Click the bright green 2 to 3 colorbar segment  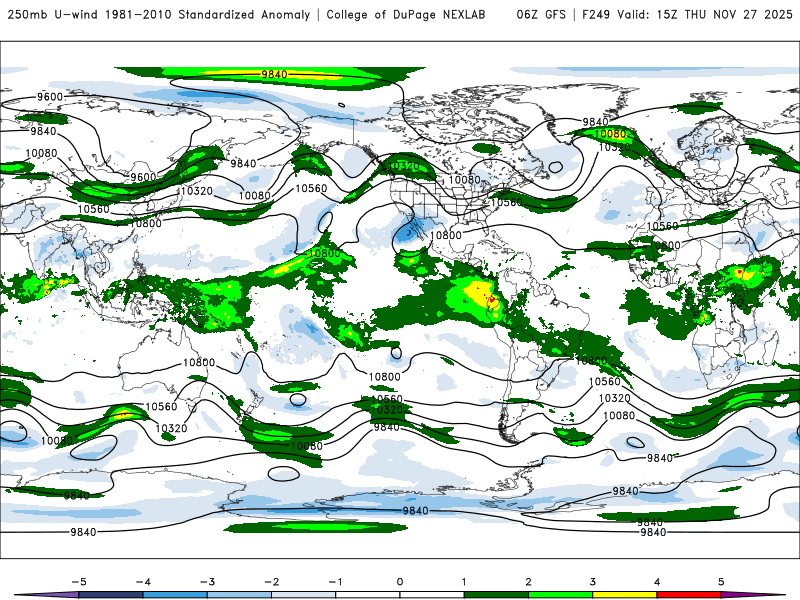(x=560, y=595)
